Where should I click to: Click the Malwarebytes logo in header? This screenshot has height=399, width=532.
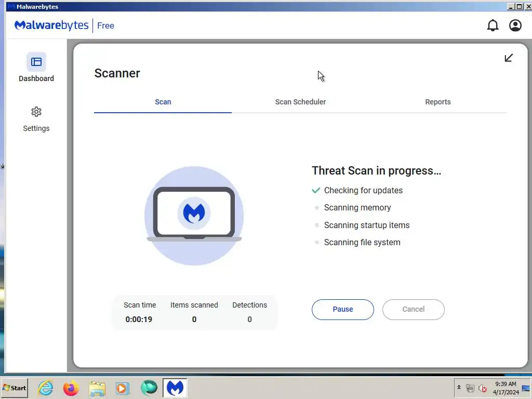[x=51, y=25]
